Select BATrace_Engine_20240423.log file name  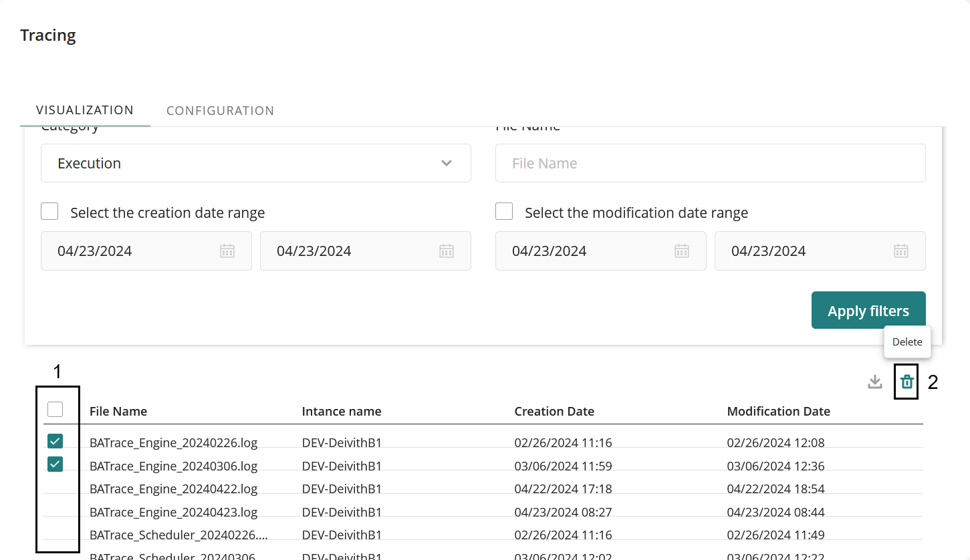[x=174, y=513]
